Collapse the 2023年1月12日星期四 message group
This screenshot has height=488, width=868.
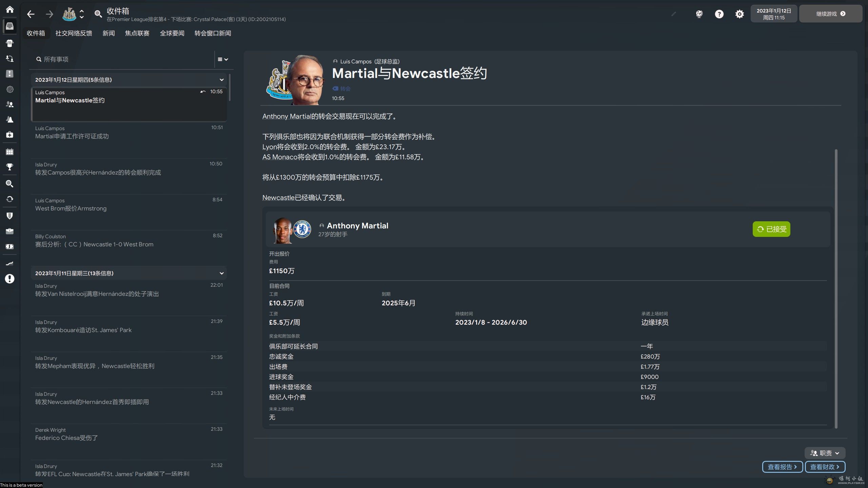coord(221,80)
